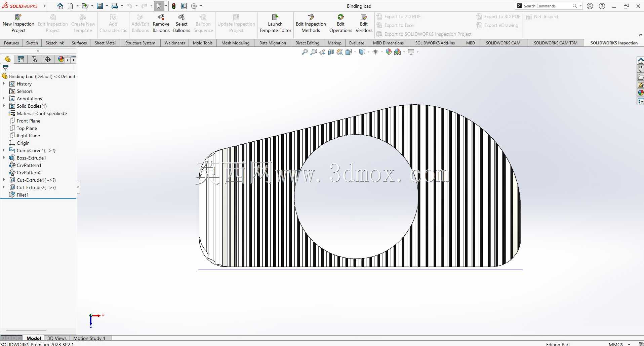Open the DimXpertManager tab icon

click(48, 60)
